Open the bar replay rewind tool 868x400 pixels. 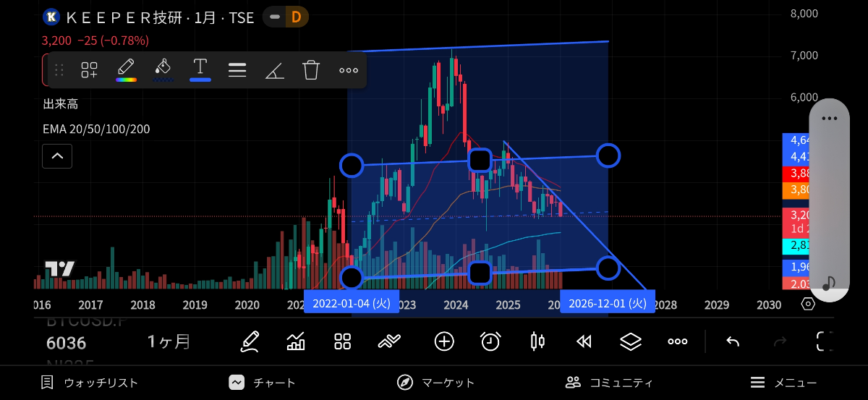[584, 341]
